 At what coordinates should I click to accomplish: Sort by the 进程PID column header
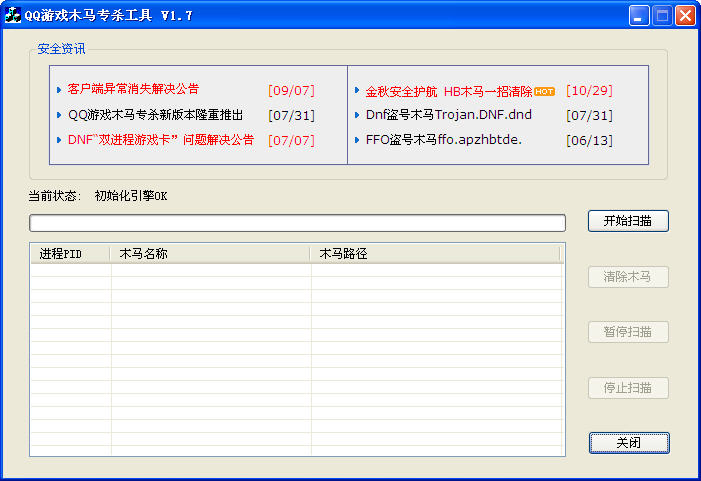click(70, 254)
